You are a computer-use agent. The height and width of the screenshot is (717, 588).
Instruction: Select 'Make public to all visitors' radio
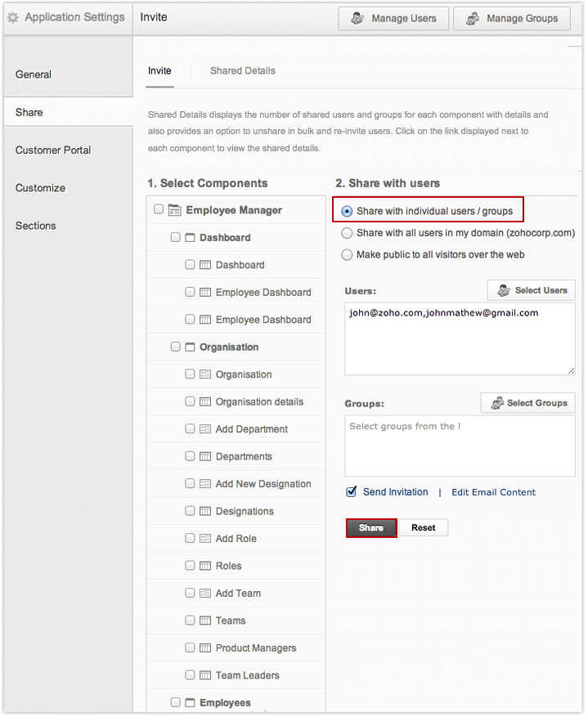click(347, 254)
